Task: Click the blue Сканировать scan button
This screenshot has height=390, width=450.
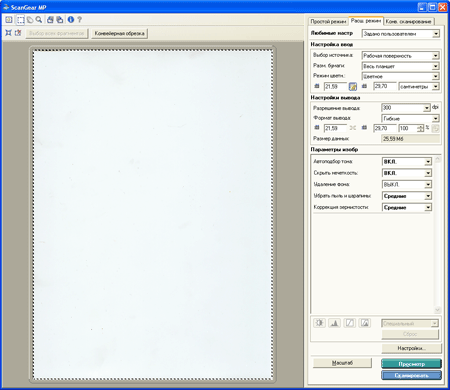Action: point(411,376)
